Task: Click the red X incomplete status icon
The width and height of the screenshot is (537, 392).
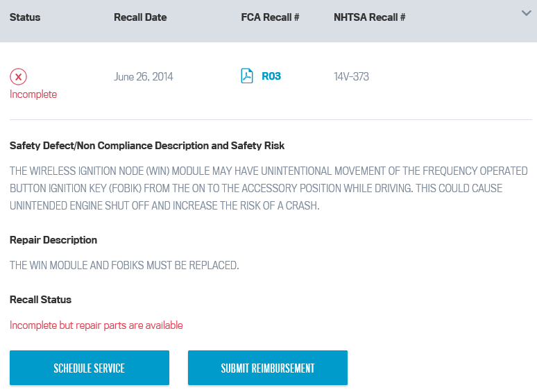Action: (x=18, y=77)
